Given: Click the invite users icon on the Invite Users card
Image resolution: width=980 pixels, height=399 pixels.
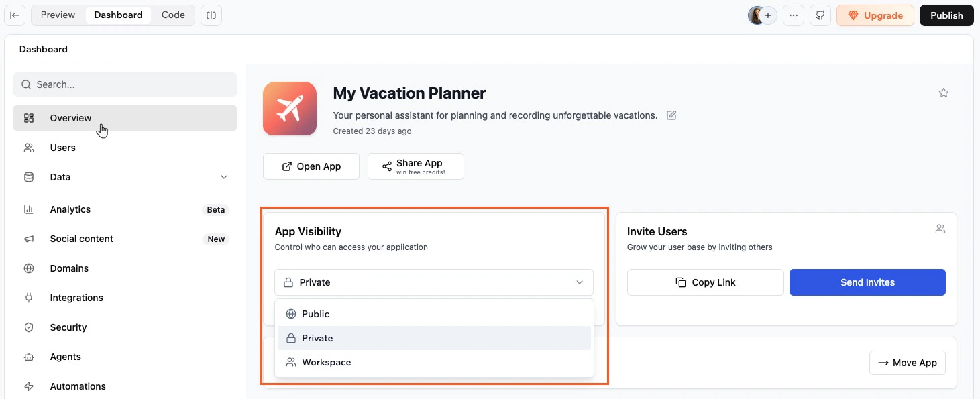Looking at the screenshot, I should [940, 228].
